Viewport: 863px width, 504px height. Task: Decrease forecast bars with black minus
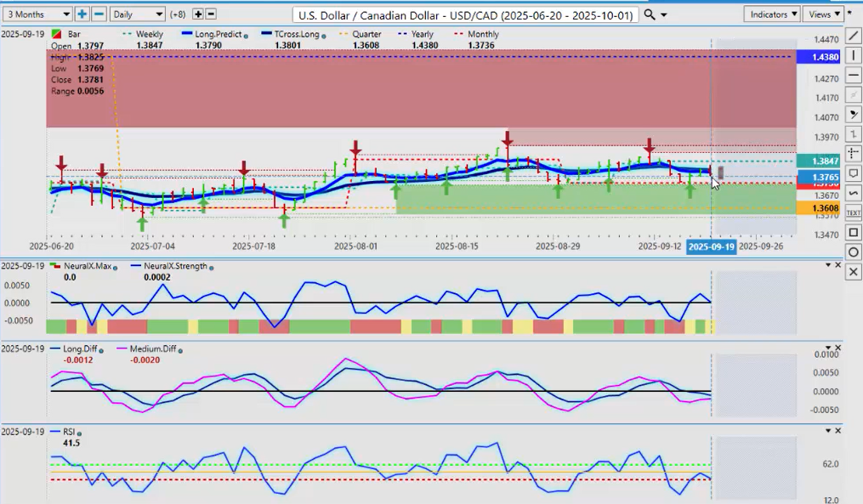(x=210, y=14)
